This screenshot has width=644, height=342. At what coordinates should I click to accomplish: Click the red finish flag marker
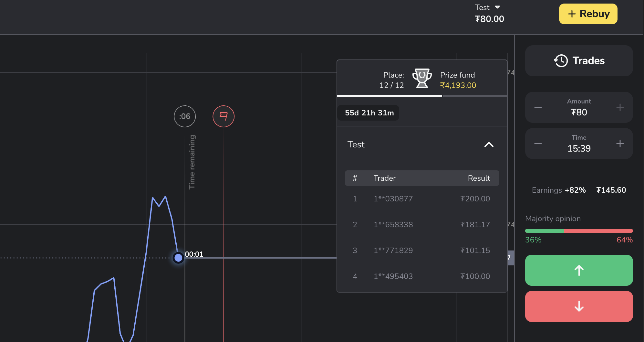point(223,116)
